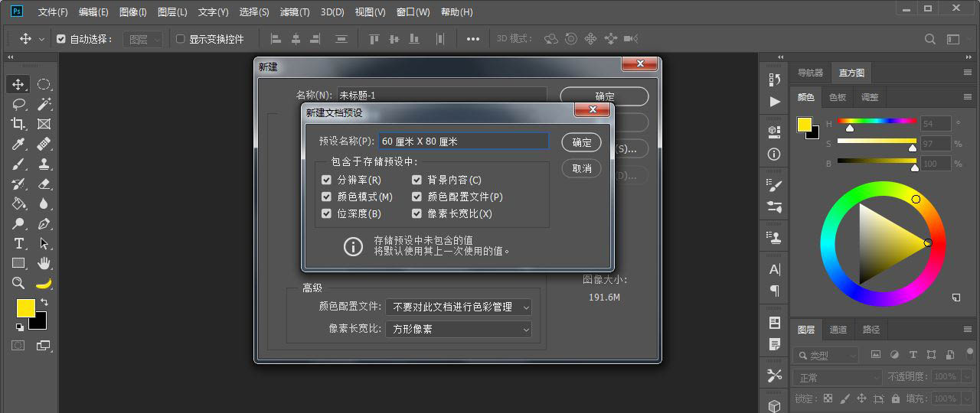Click 取消 in 新建文档预设 dialog
Viewport: 980px width, 413px height.
pos(582,168)
